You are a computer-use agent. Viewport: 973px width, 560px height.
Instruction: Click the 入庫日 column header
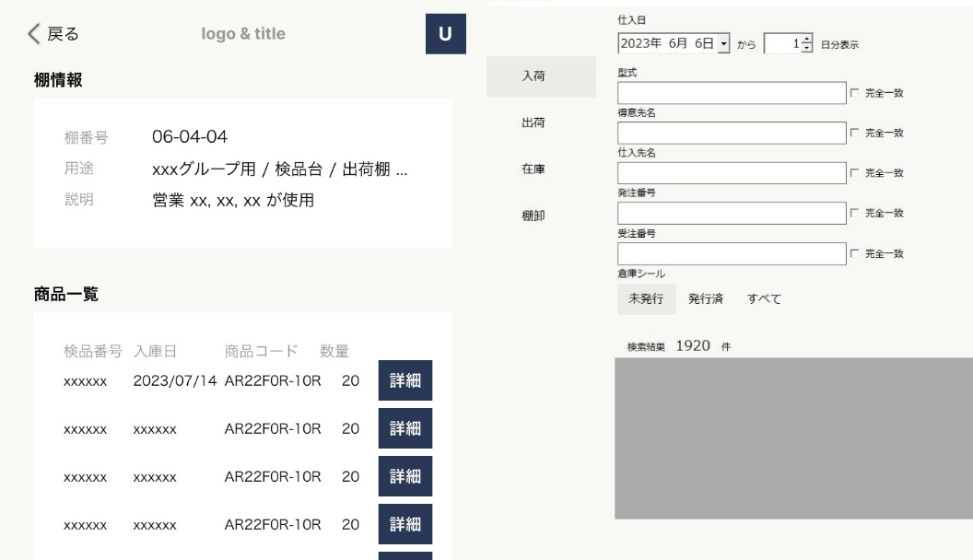[x=155, y=352]
